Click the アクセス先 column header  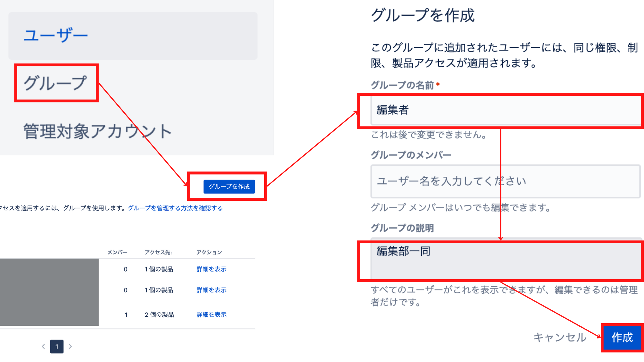(158, 252)
